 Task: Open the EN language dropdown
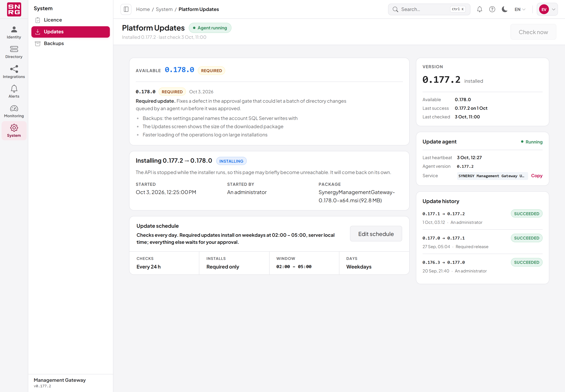click(x=520, y=9)
